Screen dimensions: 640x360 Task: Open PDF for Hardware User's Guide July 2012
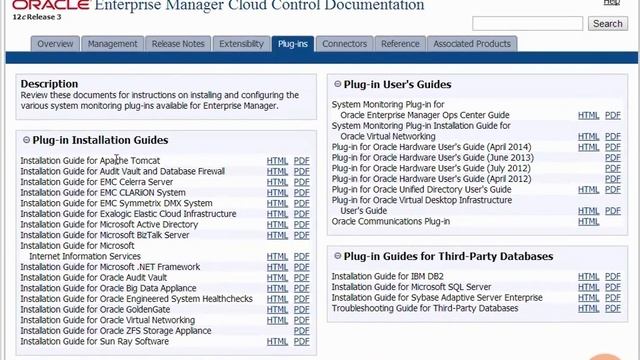point(613,169)
